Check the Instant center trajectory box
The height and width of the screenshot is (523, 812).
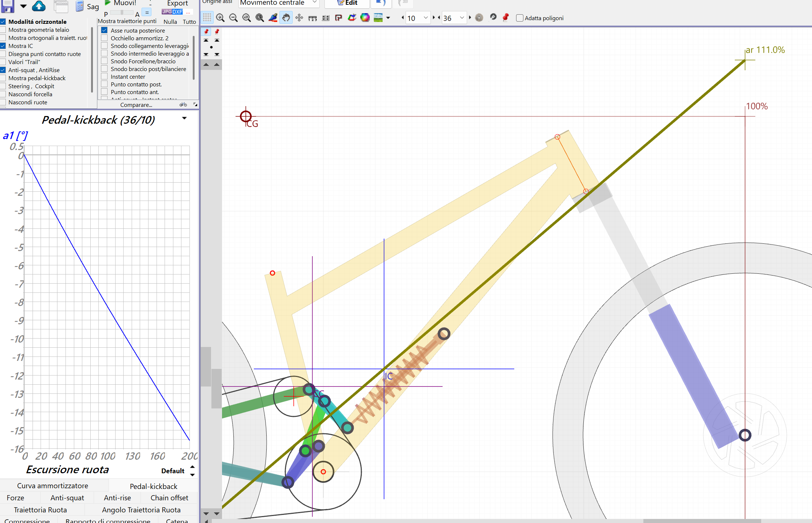(104, 76)
